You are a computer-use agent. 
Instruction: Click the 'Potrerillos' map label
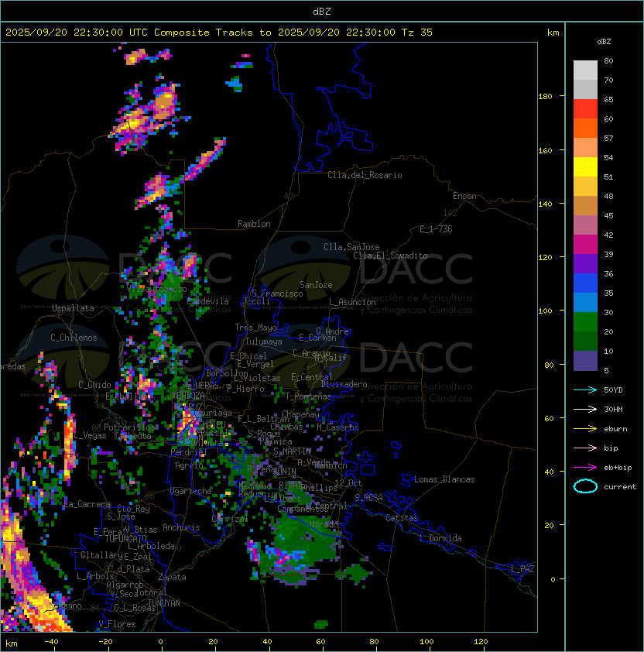coord(129,427)
